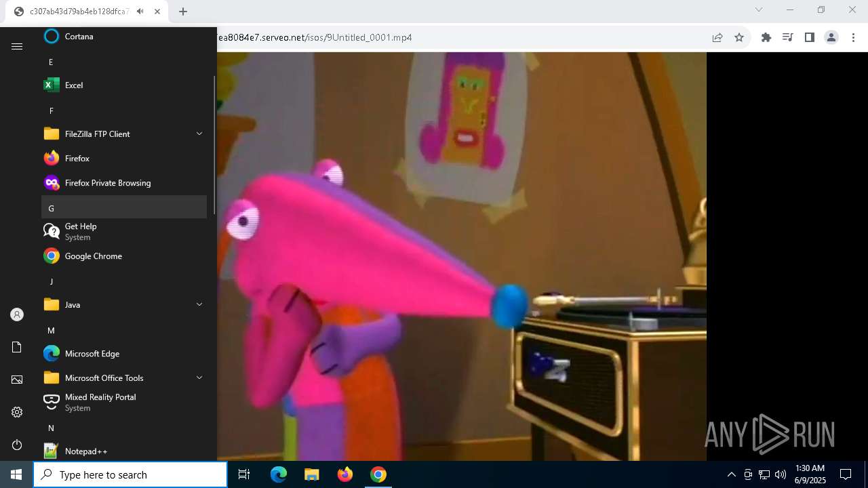Viewport: 868px width, 488px height.
Task: Open Microsoft Edge from the taskbar
Action: (279, 474)
